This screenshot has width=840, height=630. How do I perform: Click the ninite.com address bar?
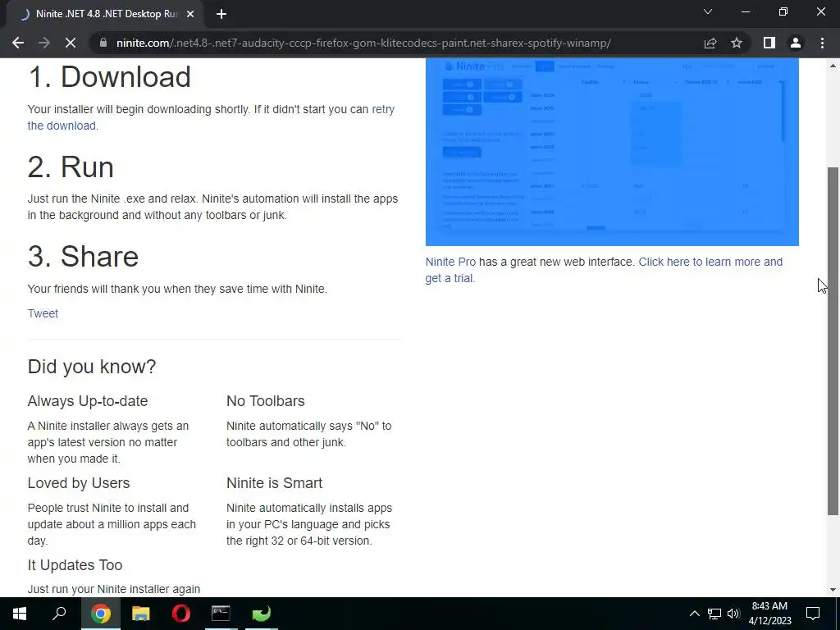point(363,43)
